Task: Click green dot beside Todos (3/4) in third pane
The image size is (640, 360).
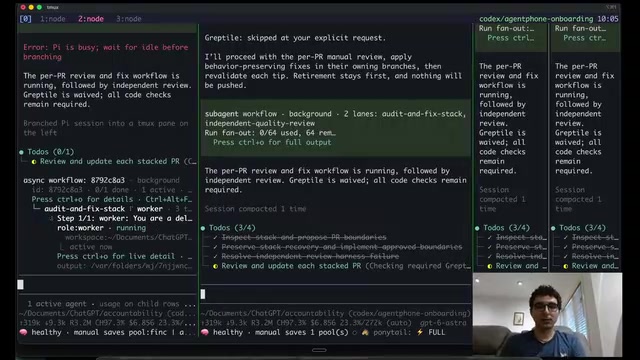Action: click(477, 228)
